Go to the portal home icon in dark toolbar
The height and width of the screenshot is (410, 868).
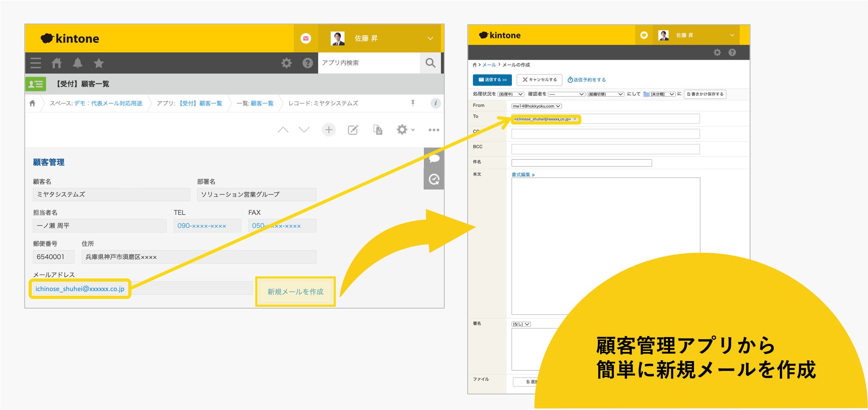[x=57, y=63]
